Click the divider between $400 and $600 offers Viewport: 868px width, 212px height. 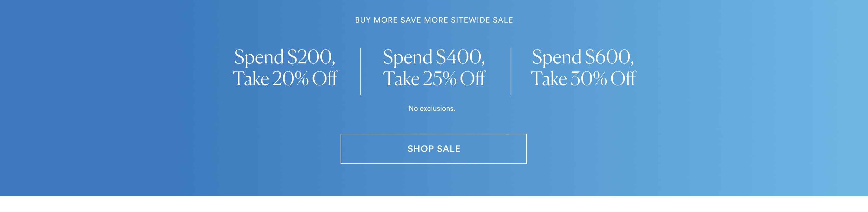coord(511,71)
